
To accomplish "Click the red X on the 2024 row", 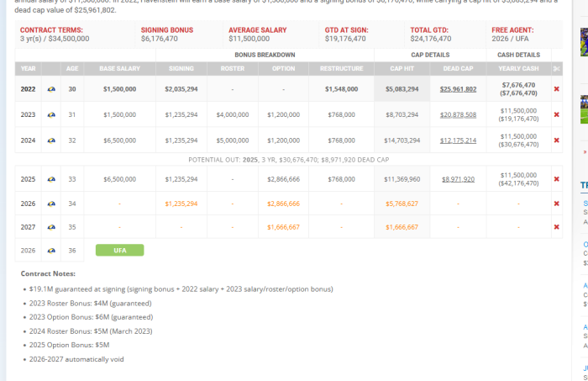I will pyautogui.click(x=556, y=140).
